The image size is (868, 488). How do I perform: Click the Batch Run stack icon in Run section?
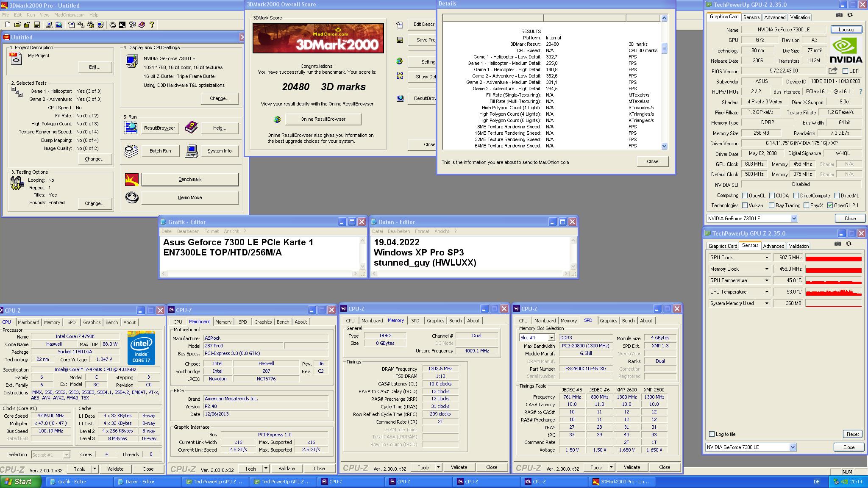132,151
